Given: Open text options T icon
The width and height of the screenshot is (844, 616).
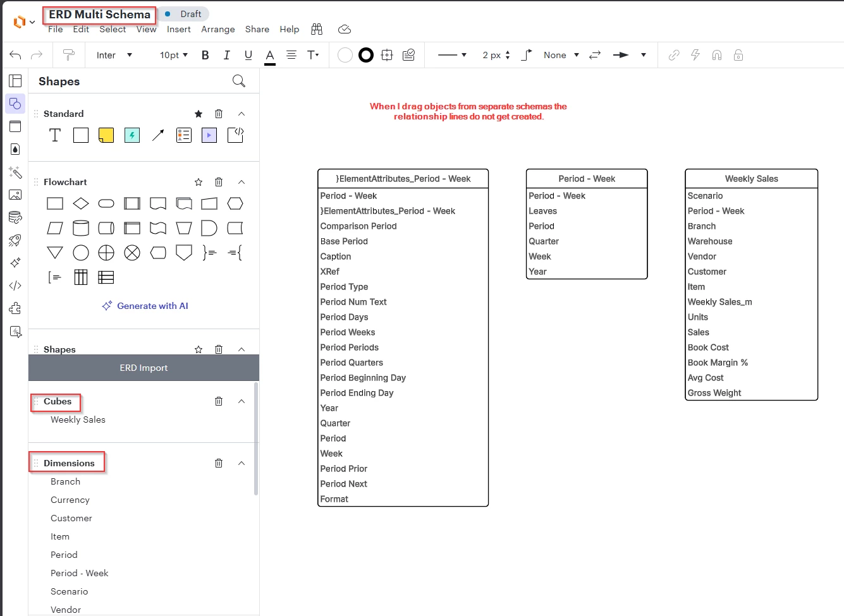Looking at the screenshot, I should tap(313, 55).
